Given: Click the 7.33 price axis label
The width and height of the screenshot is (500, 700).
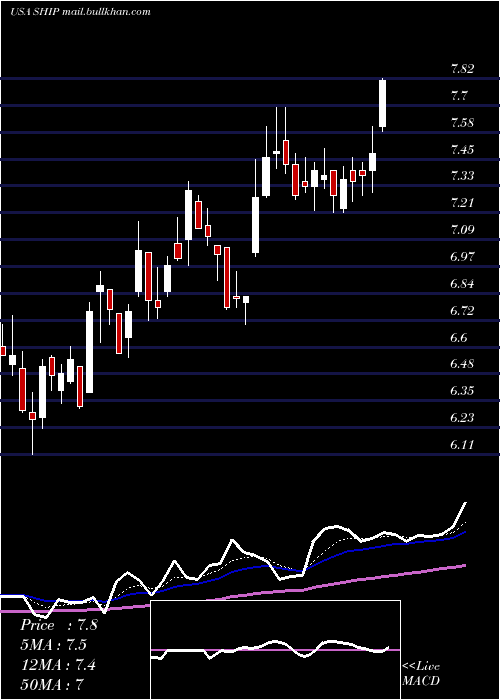Looking at the screenshot, I should pyautogui.click(x=462, y=176).
